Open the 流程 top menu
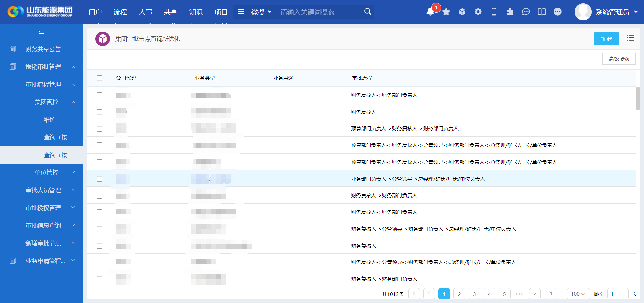The width and height of the screenshot is (644, 303). coord(120,12)
